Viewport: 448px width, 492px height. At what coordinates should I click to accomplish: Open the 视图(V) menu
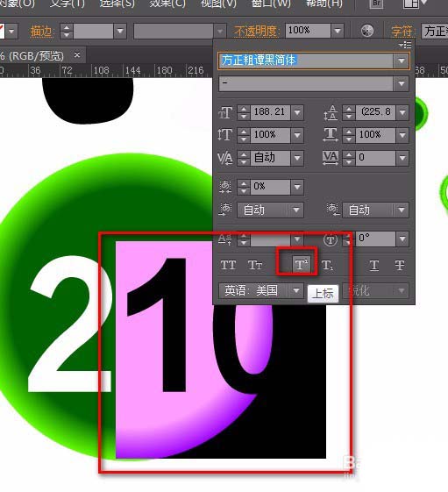click(x=218, y=4)
